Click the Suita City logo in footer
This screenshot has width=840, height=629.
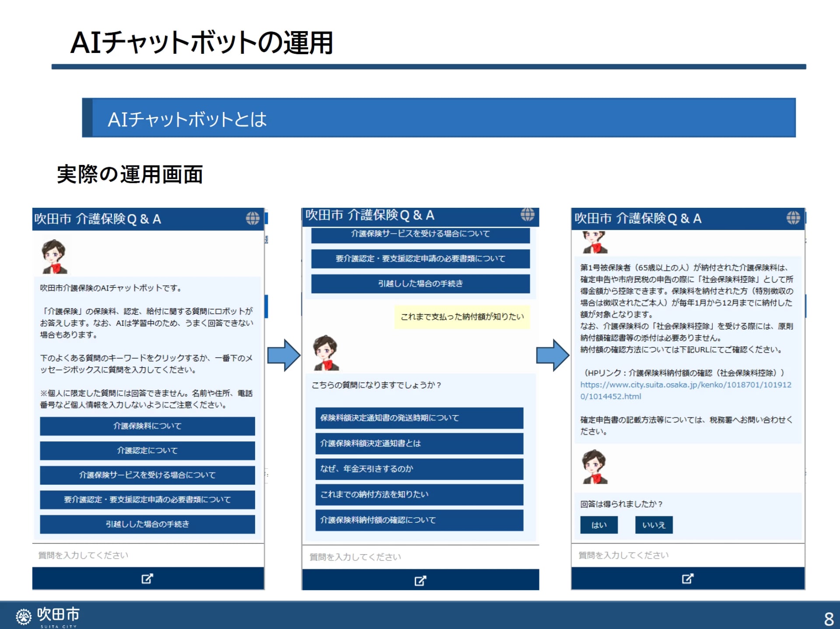pyautogui.click(x=47, y=616)
